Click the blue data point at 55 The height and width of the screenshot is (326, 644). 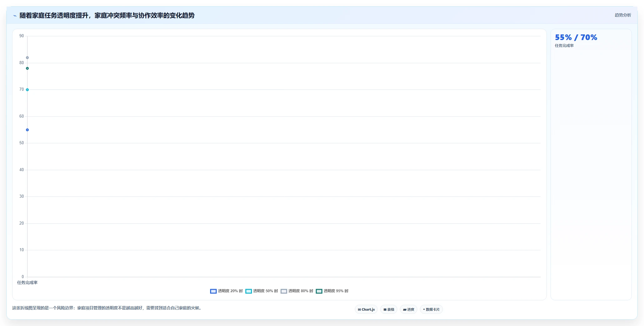point(27,130)
